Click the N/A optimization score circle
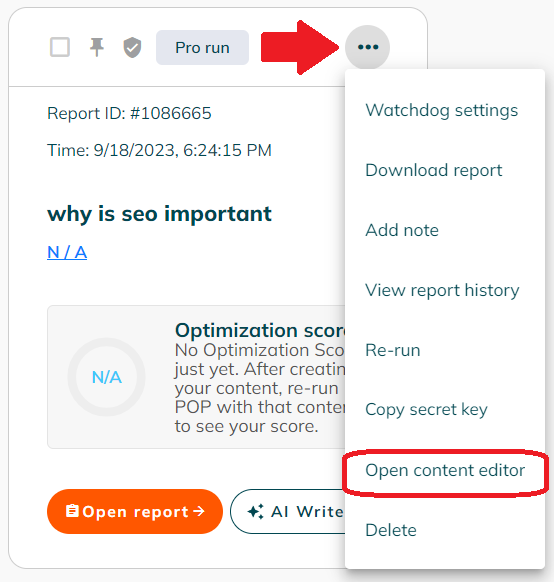554x586 pixels. [x=107, y=377]
